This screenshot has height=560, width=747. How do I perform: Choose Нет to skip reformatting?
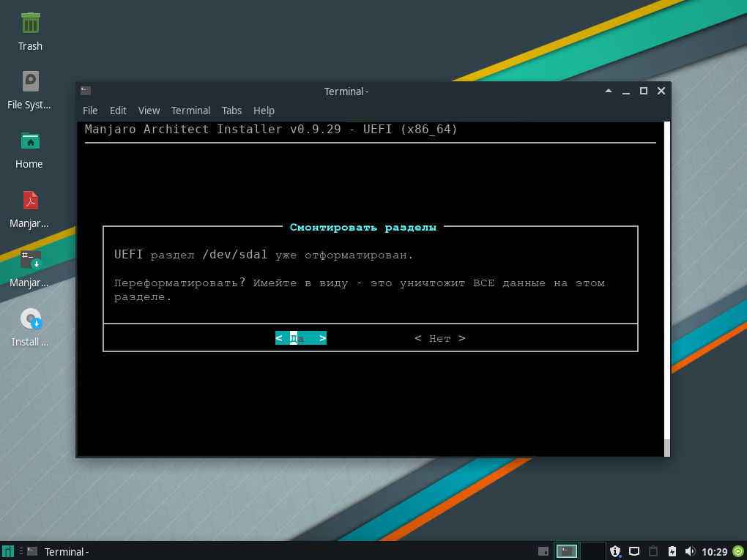point(439,338)
